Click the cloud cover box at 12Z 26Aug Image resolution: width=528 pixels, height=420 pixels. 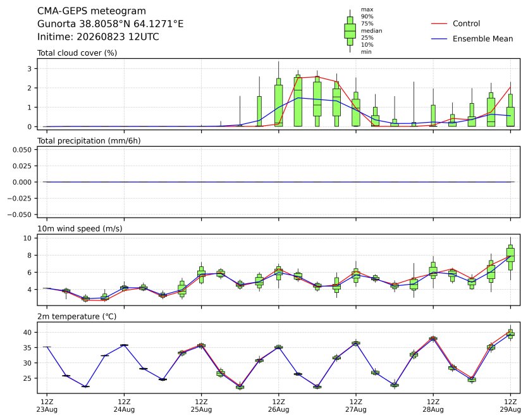click(x=278, y=102)
